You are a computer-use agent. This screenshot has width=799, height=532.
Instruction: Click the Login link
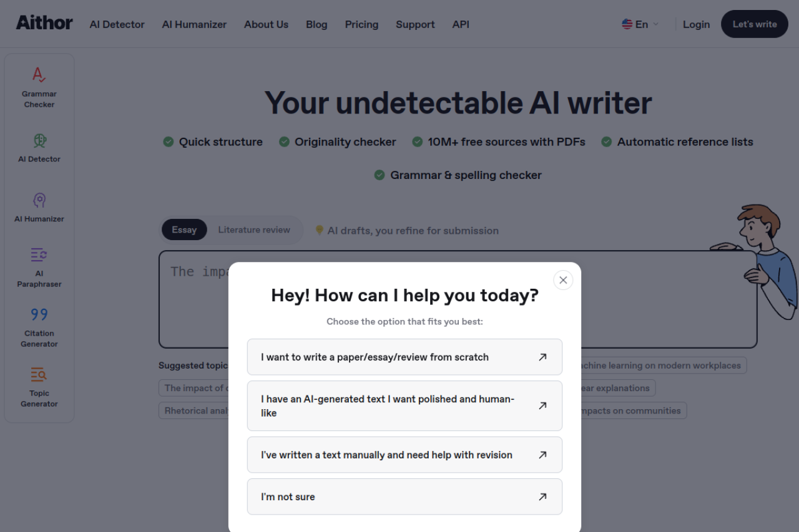pos(696,24)
